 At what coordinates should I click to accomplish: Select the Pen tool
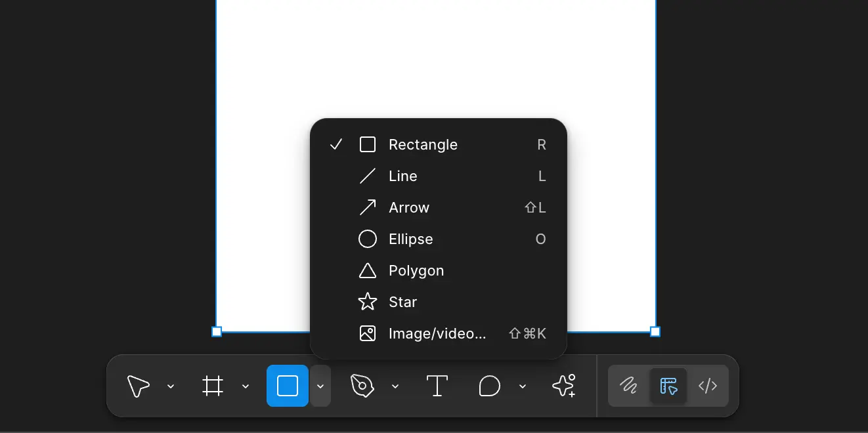(x=362, y=386)
